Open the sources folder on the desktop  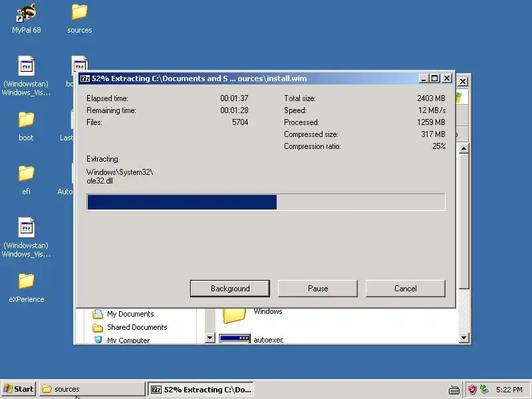[79, 19]
